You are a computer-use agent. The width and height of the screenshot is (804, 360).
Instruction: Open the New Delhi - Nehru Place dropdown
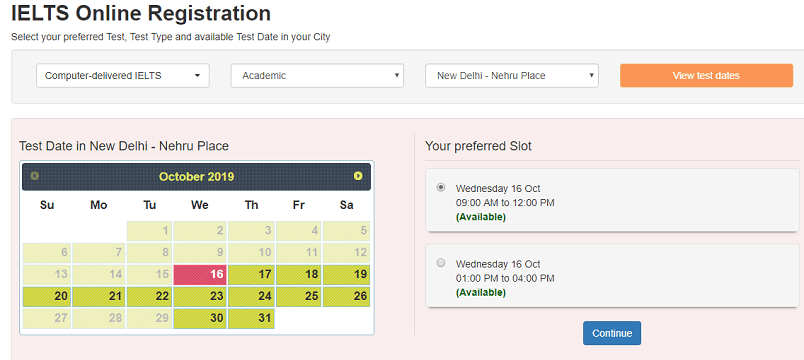(512, 75)
